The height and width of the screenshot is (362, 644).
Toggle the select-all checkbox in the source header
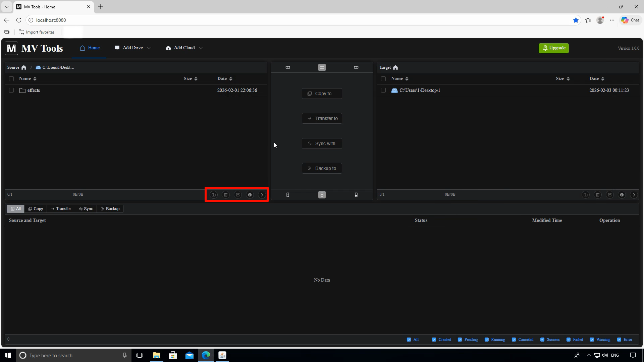[11, 78]
